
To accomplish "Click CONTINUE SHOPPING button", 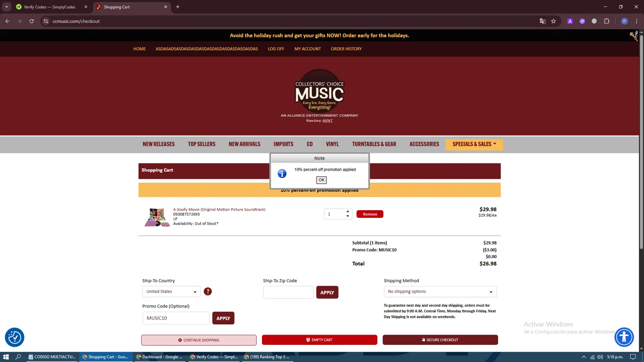I will (199, 340).
